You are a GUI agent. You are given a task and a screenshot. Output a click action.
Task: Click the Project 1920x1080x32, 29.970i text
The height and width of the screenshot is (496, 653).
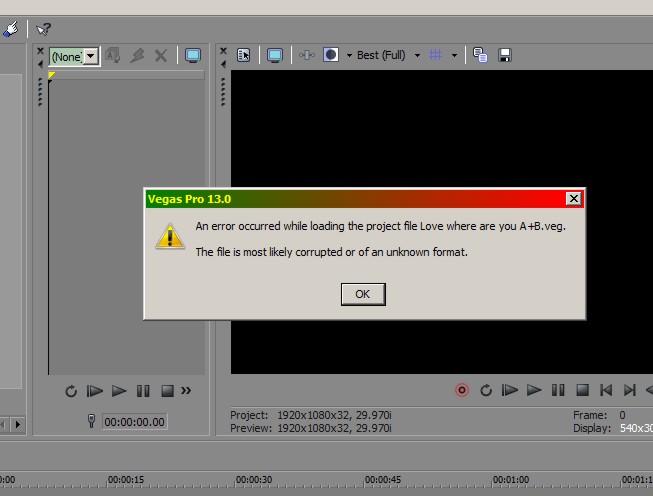tap(311, 415)
